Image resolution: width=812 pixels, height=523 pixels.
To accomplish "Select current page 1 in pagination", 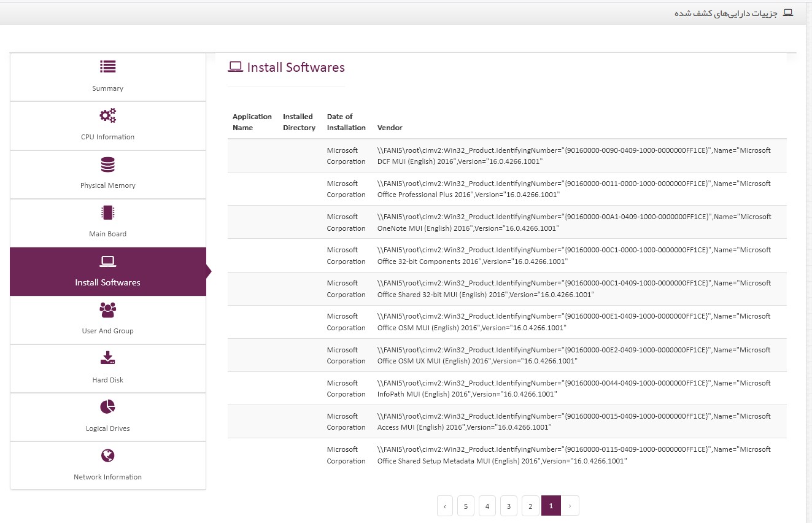I will (551, 506).
